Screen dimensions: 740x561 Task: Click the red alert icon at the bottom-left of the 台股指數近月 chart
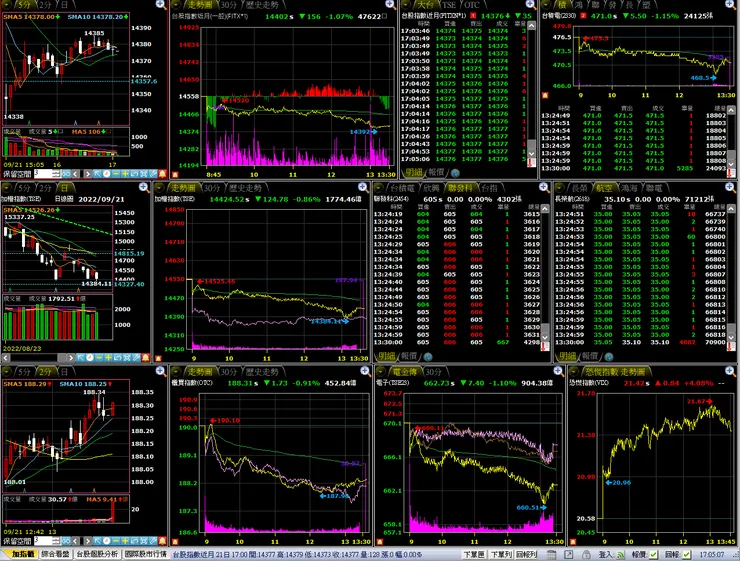point(175,174)
